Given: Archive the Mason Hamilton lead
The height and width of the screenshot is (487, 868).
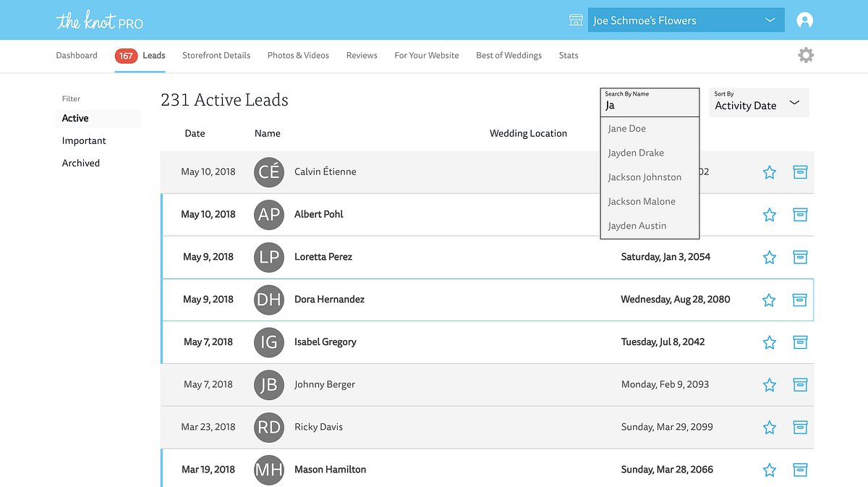Looking at the screenshot, I should tap(800, 470).
